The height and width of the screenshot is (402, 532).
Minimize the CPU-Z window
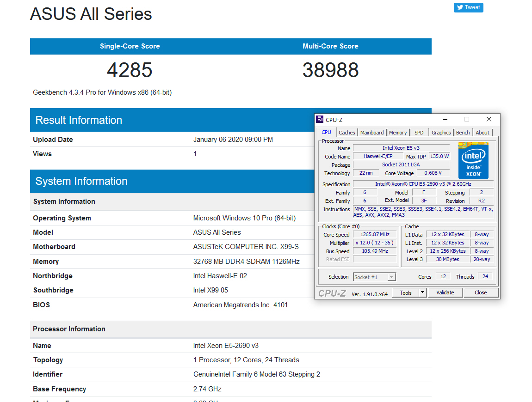click(445, 119)
